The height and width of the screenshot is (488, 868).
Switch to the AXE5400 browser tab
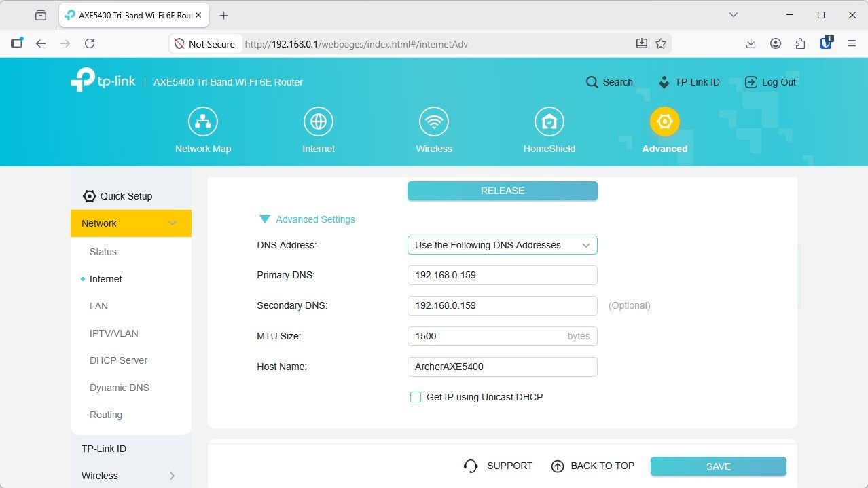[x=135, y=15]
